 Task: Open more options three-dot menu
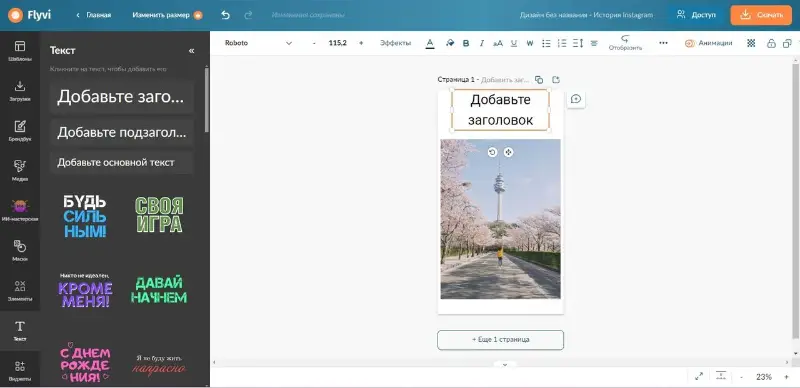coord(663,43)
